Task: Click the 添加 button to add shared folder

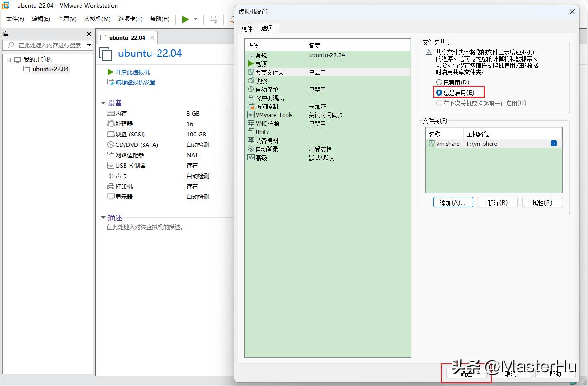Action: coord(453,202)
